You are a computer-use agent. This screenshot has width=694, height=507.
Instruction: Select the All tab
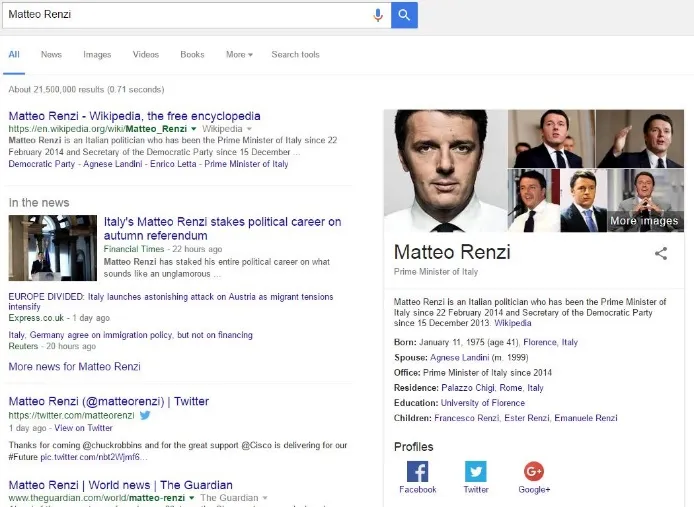[14, 54]
